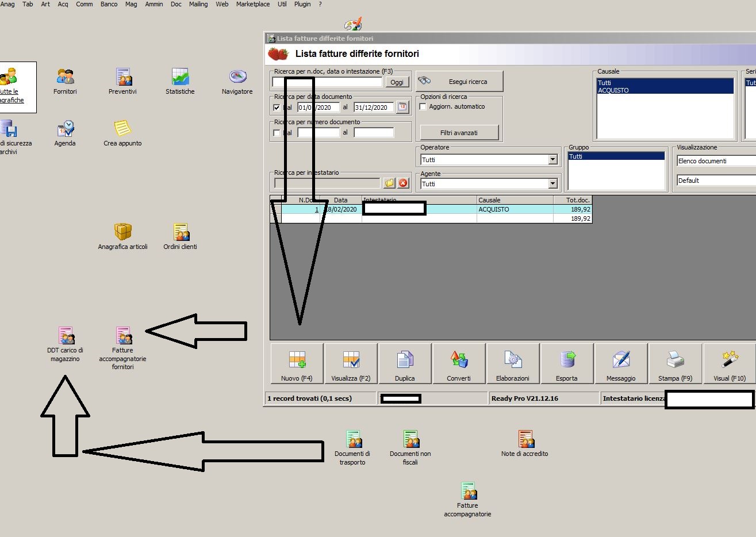756x537 pixels.
Task: Click the Stampa (F9) printer button
Action: 675,364
